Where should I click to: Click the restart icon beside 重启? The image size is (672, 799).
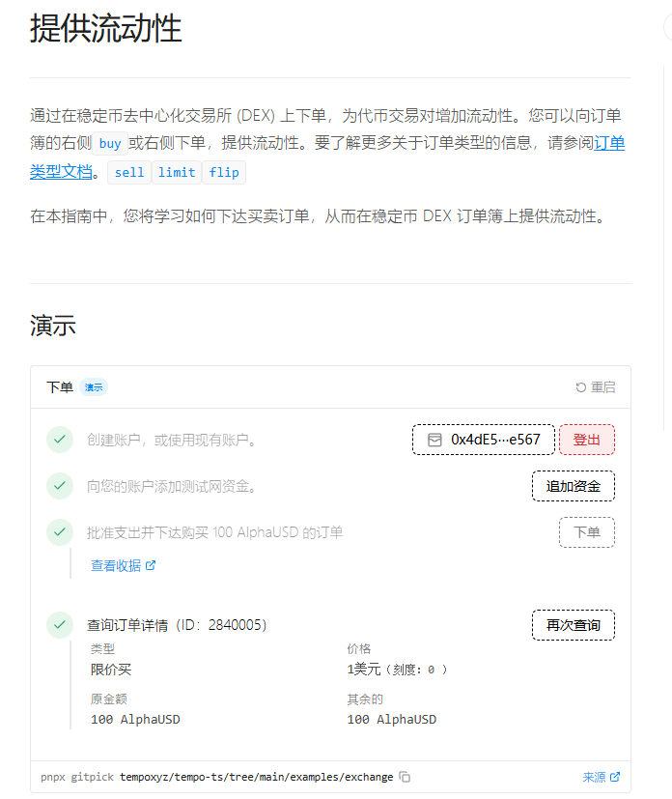click(580, 387)
